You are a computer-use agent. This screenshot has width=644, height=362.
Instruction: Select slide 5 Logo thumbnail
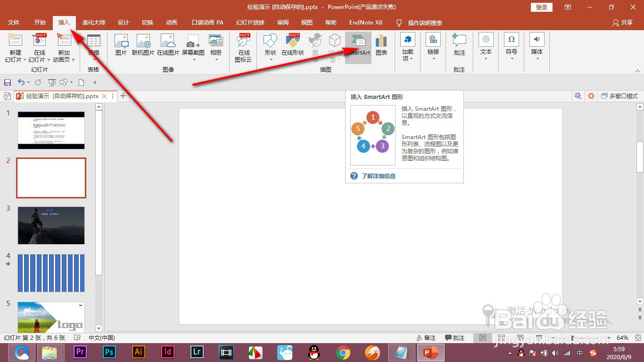pos(51,317)
